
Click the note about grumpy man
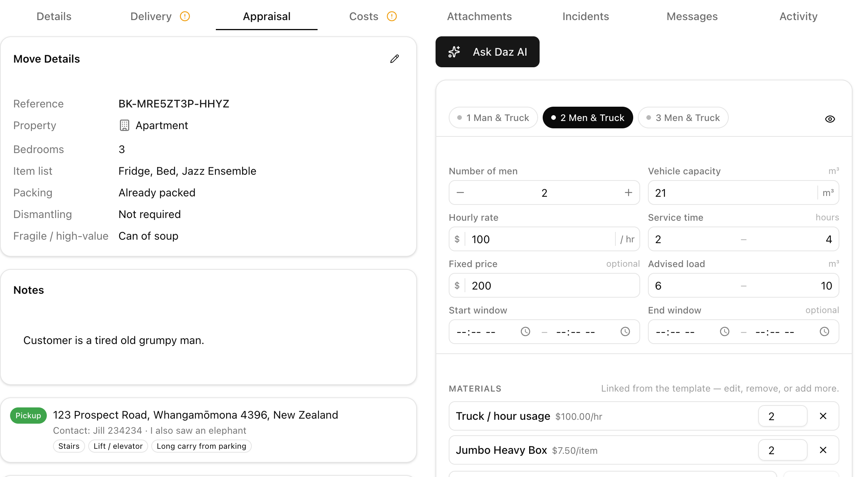(x=114, y=340)
